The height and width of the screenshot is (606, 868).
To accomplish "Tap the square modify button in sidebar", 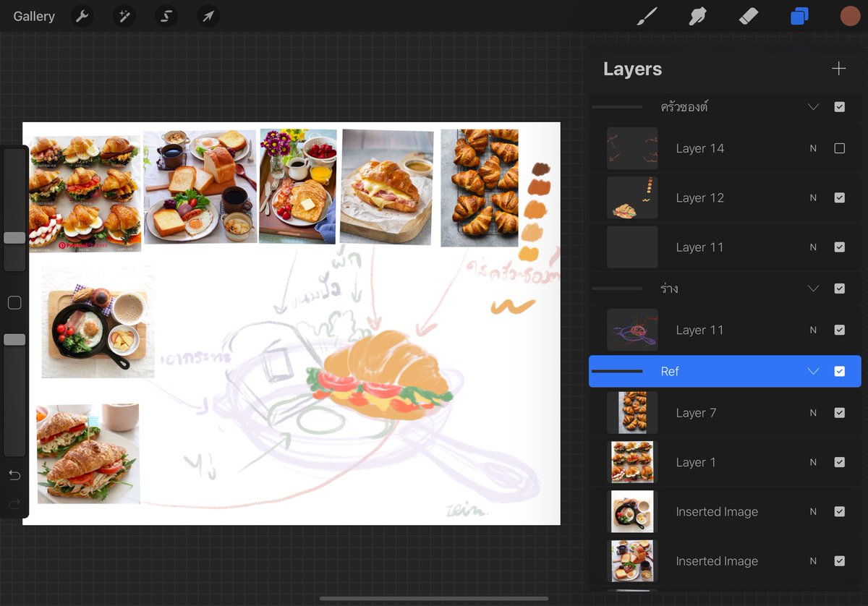I will [x=14, y=302].
